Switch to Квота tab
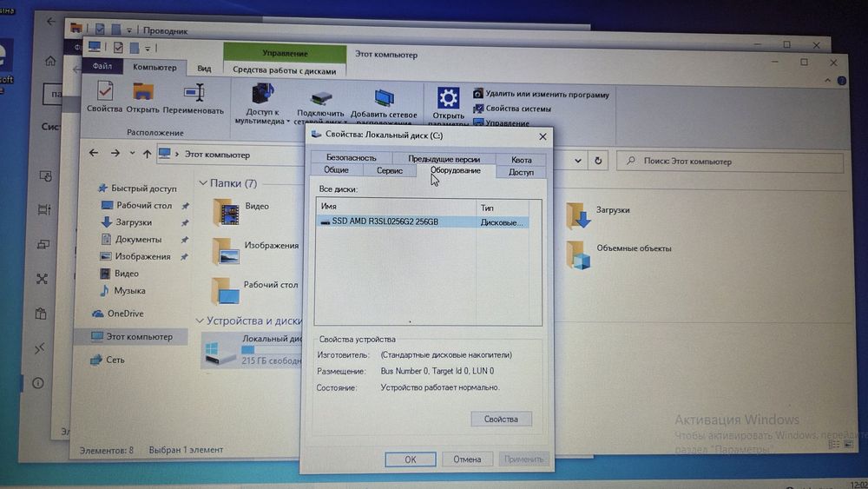Screen dimensions: 868x489 (x=521, y=160)
